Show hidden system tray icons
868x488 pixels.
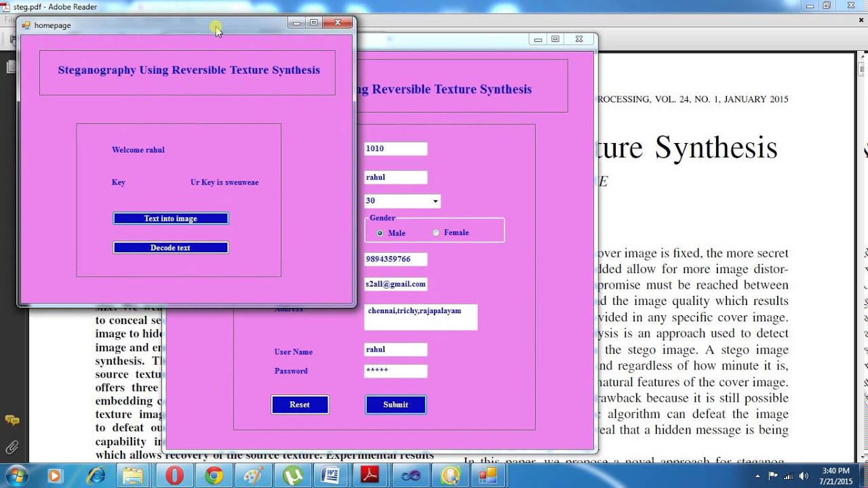tap(759, 476)
